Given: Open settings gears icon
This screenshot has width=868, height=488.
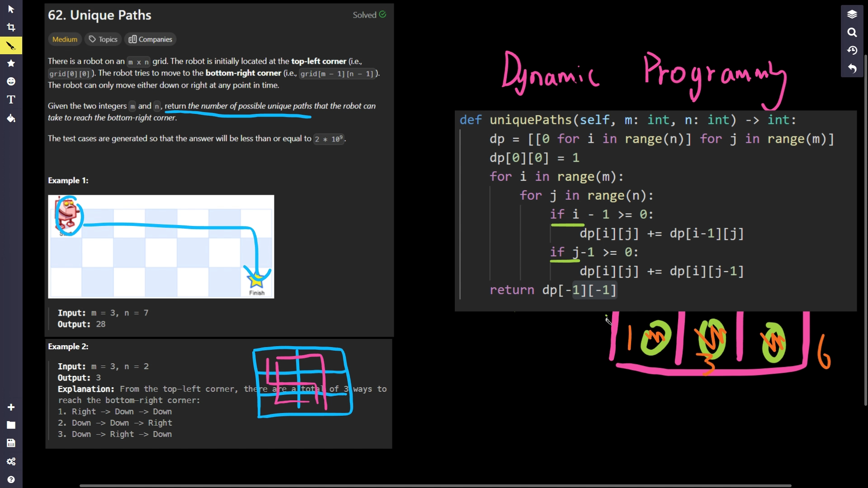Looking at the screenshot, I should click(x=11, y=461).
